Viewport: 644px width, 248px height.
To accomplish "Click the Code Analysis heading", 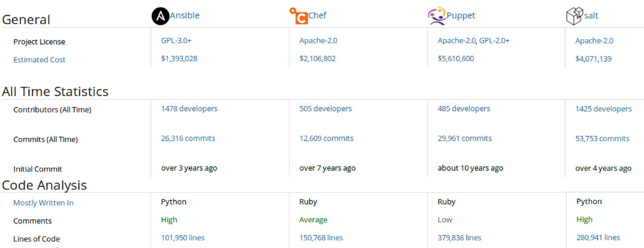I will [x=44, y=185].
